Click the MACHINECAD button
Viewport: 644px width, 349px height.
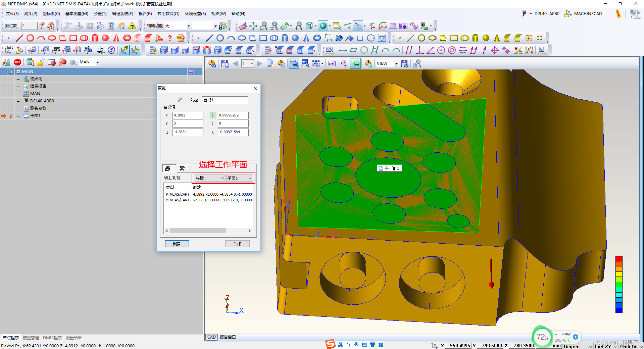(x=583, y=14)
